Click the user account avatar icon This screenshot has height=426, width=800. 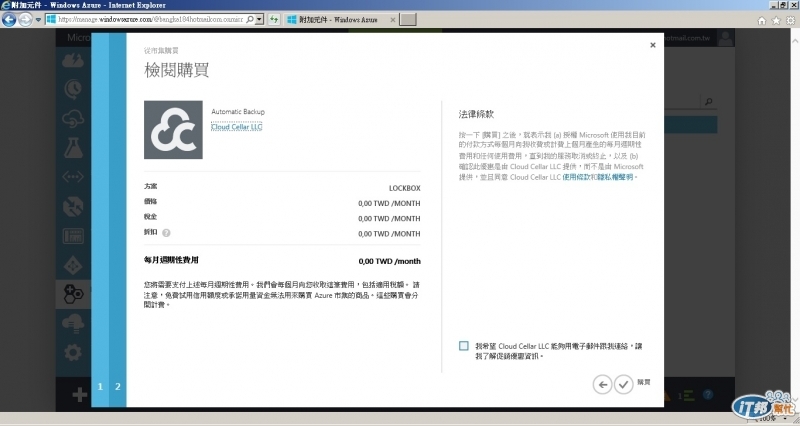[x=725, y=38]
